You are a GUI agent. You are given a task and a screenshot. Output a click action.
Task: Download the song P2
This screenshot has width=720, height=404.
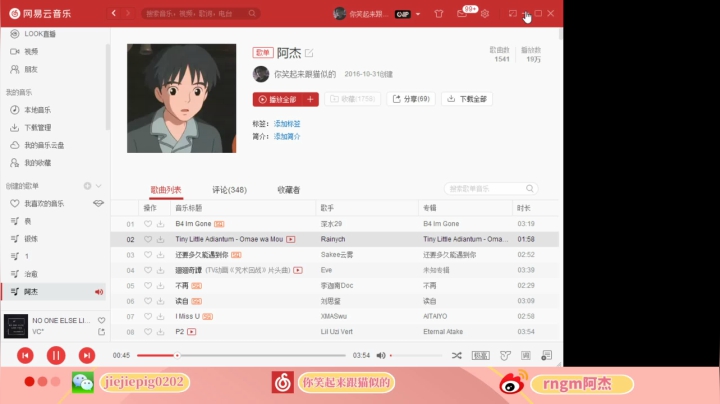coord(160,332)
